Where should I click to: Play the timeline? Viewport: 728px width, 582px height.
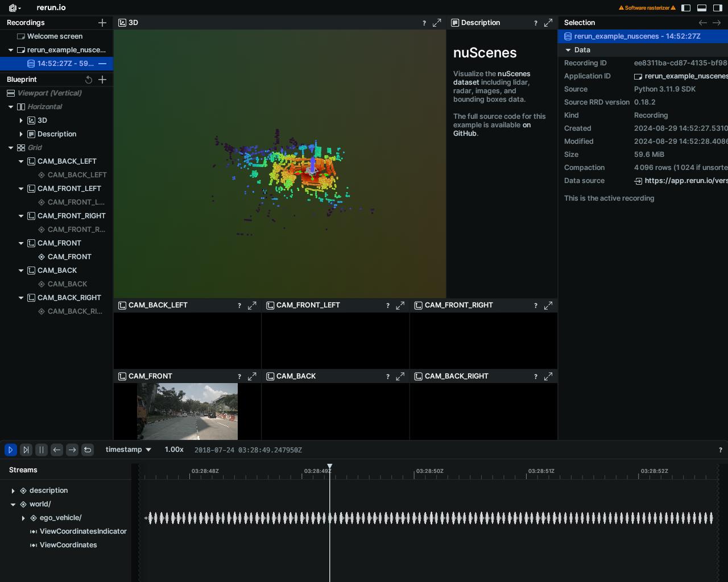click(x=10, y=450)
